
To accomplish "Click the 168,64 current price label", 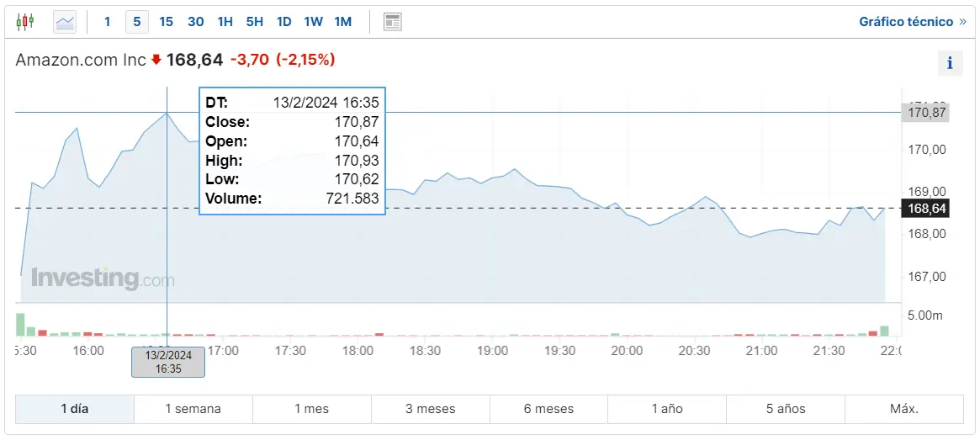I will 924,208.
